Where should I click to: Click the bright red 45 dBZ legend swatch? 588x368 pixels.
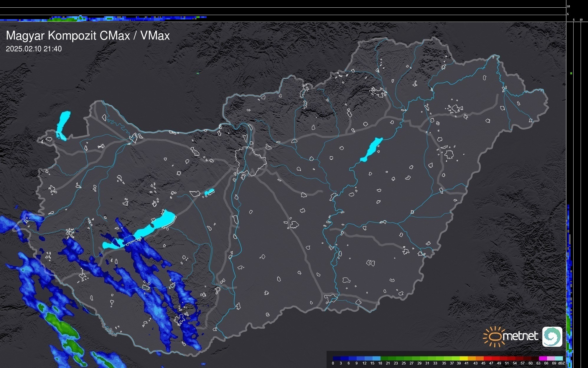(487, 358)
